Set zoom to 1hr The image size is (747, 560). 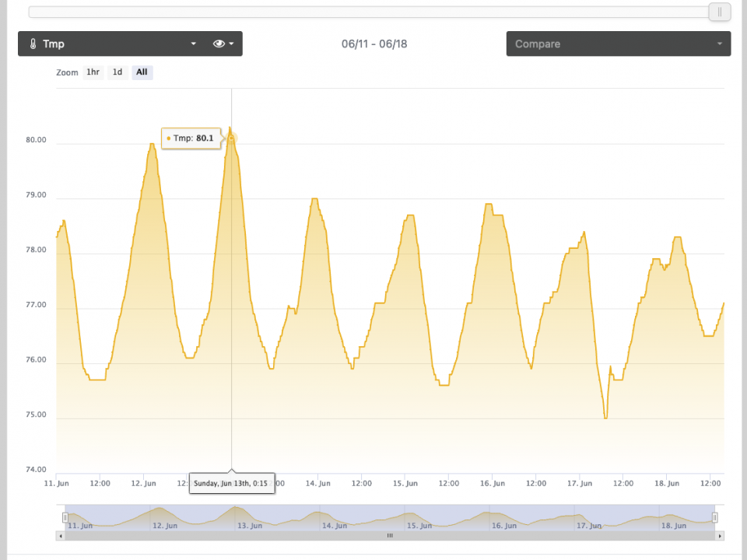pyautogui.click(x=93, y=72)
